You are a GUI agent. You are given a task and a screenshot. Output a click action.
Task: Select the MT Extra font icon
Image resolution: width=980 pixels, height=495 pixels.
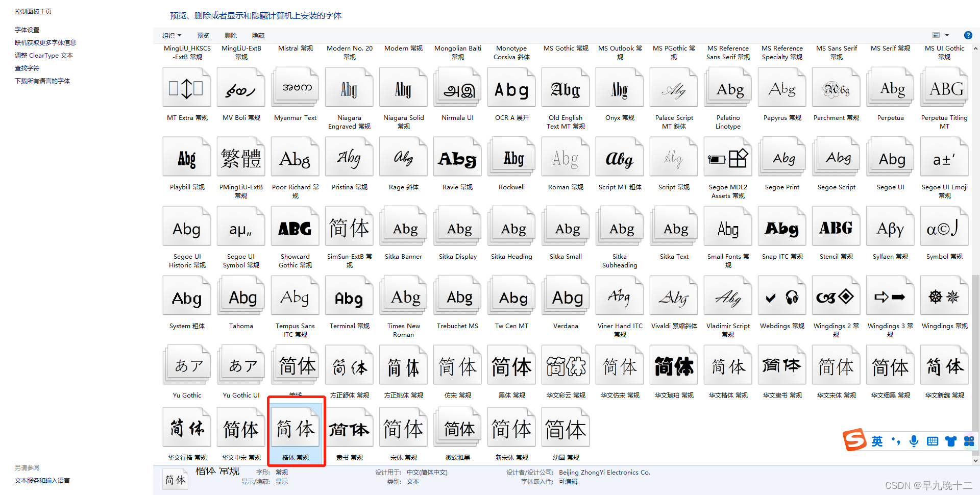pos(187,88)
